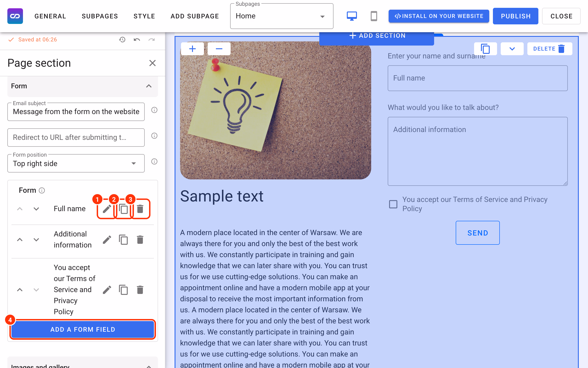Click the Email subject input field
This screenshot has height=368, width=588.
click(x=76, y=112)
